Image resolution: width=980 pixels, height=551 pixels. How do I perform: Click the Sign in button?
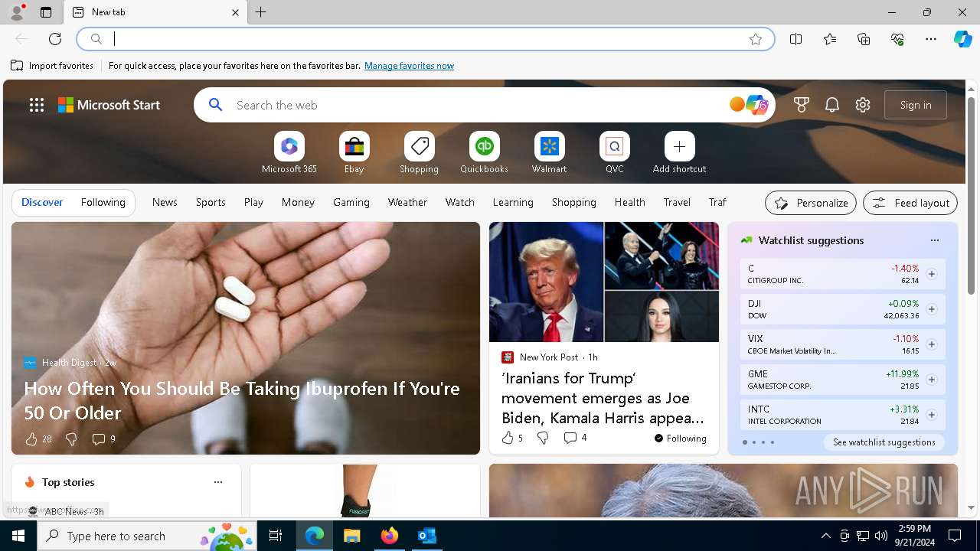(x=916, y=105)
